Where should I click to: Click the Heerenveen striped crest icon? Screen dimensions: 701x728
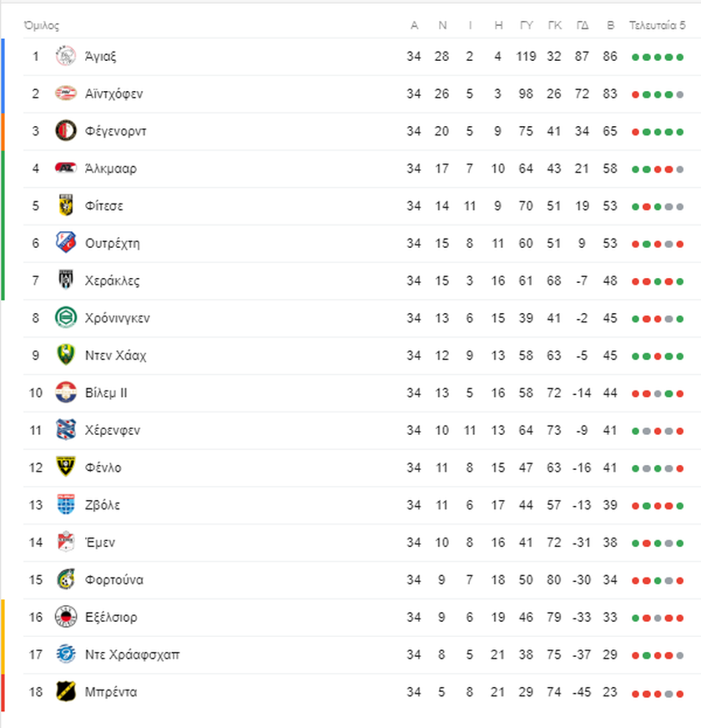(x=65, y=430)
